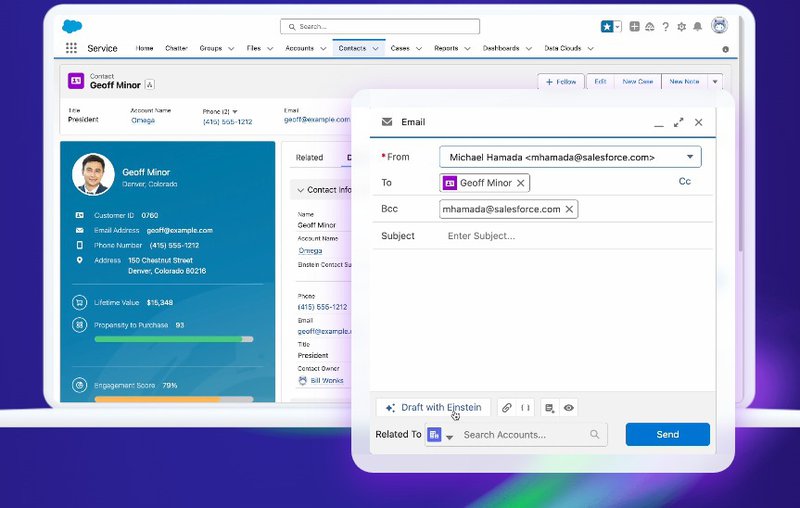Open the Chatter tab
The image size is (800, 508).
[x=177, y=48]
